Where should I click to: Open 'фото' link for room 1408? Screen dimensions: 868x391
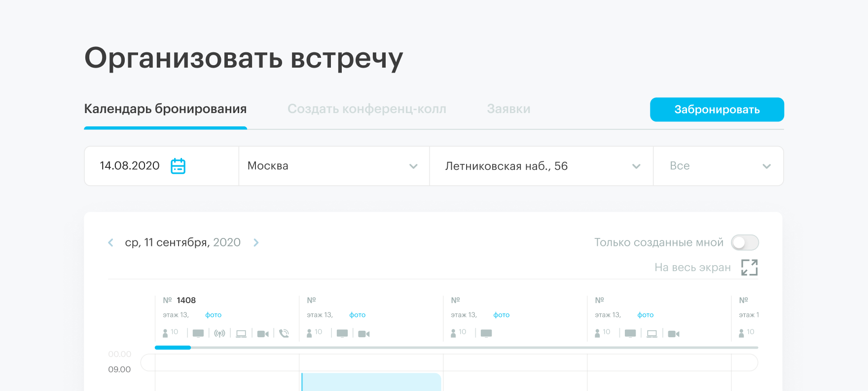(213, 315)
